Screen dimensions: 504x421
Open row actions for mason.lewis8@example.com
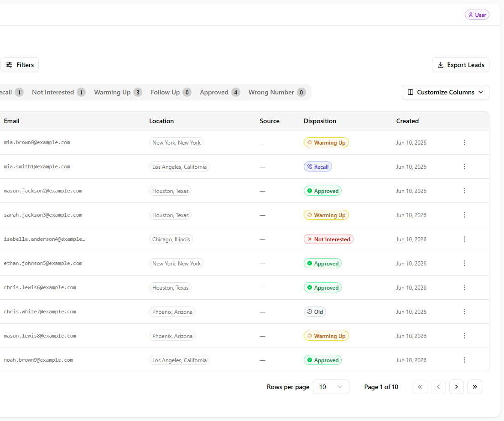[x=464, y=336]
